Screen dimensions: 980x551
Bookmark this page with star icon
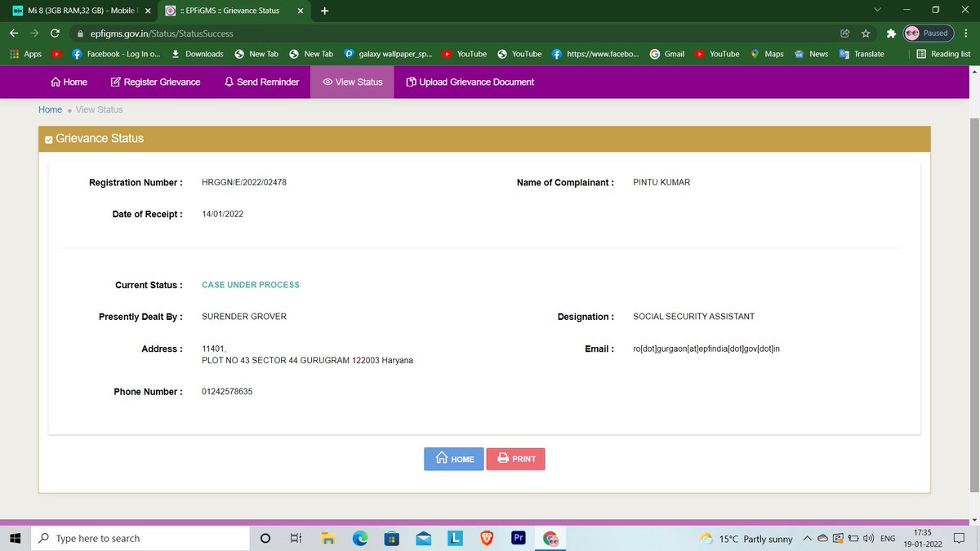pyautogui.click(x=865, y=33)
